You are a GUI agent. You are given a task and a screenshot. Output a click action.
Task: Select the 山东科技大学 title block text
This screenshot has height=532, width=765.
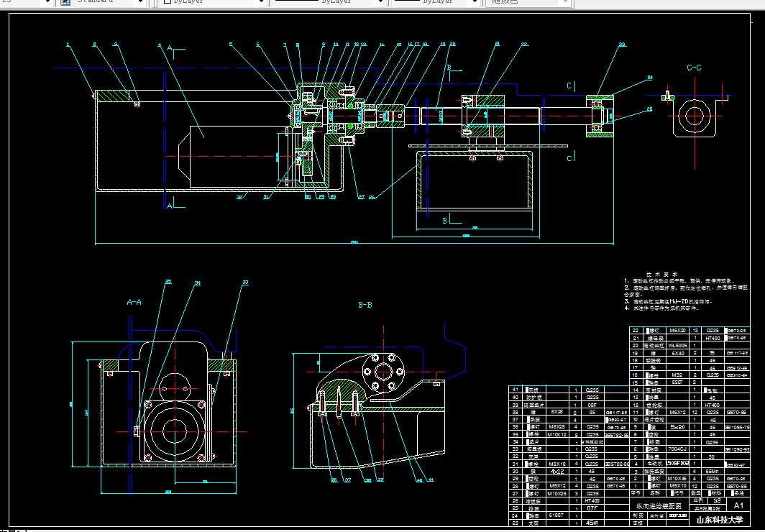(720, 520)
